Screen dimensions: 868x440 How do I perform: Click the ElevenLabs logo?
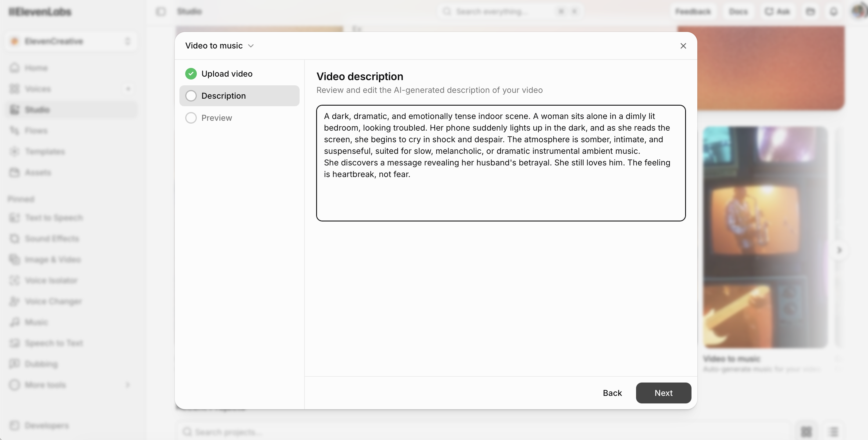point(40,12)
